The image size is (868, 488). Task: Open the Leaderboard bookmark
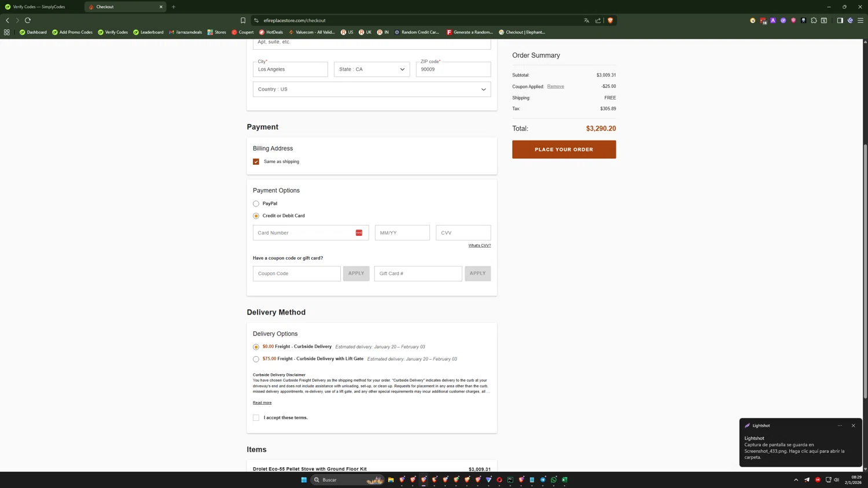click(x=148, y=32)
